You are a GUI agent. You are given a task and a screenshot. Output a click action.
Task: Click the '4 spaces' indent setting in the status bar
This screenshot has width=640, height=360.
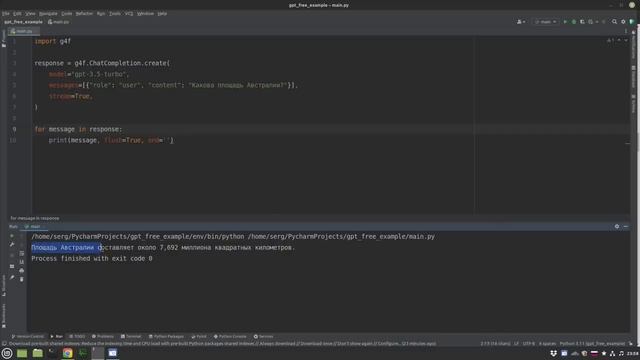point(547,344)
